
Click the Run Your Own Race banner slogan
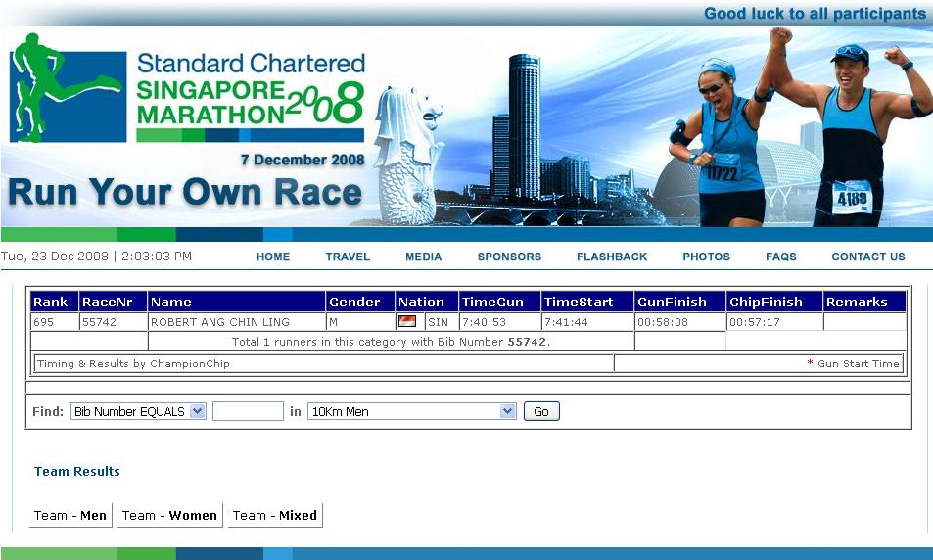click(x=185, y=192)
